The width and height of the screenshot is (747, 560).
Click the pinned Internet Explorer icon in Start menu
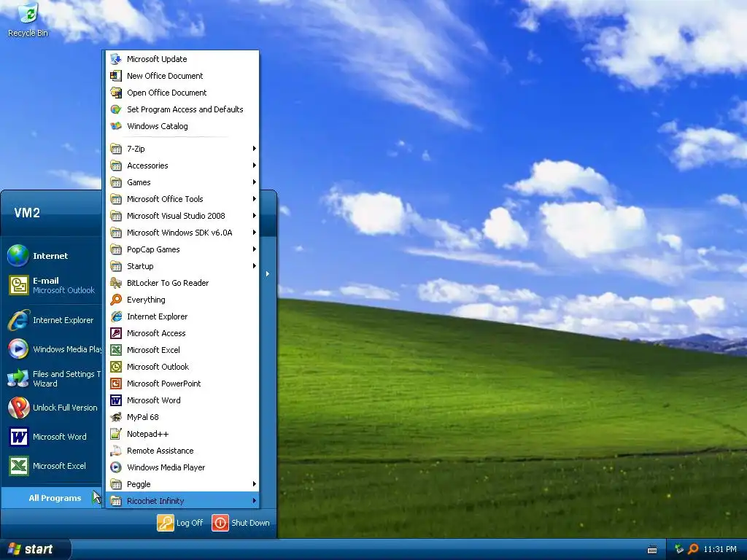[x=18, y=321]
